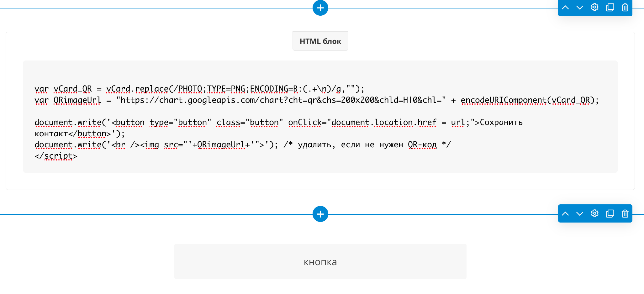Viewport: 644px width, 294px height.
Task: Move the HTML block up with chevron
Action: pyautogui.click(x=565, y=8)
